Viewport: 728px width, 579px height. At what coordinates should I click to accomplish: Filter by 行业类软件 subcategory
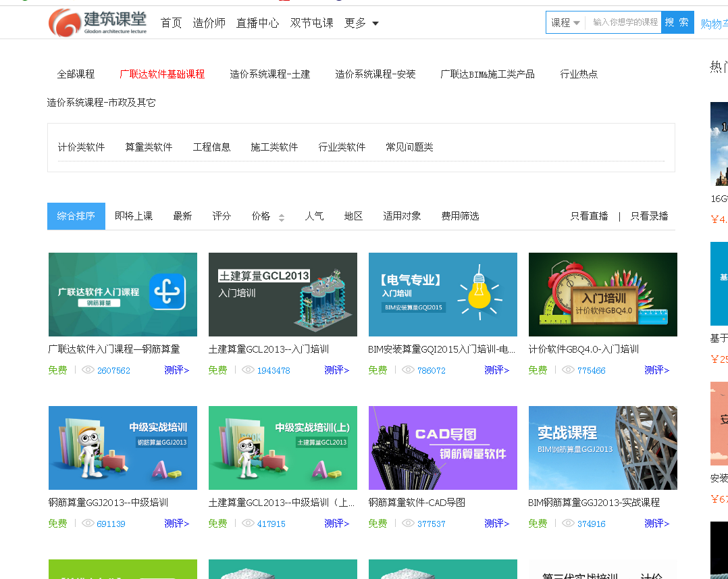(x=342, y=147)
